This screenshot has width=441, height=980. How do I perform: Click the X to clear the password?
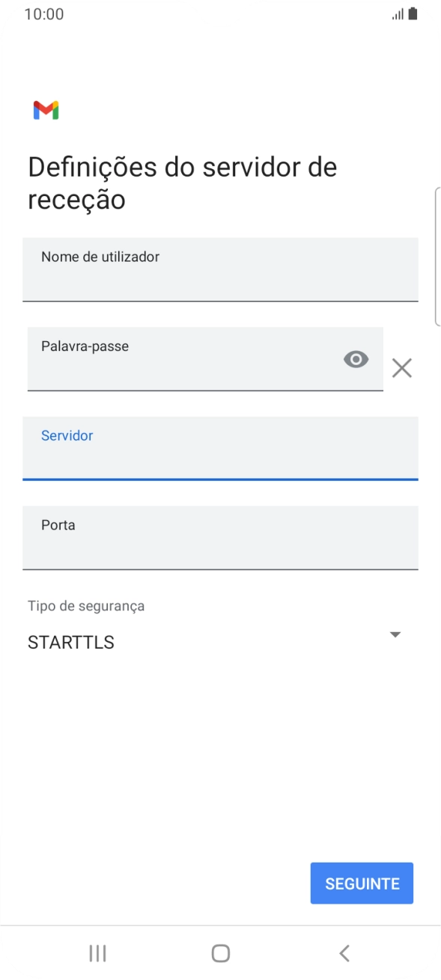402,367
